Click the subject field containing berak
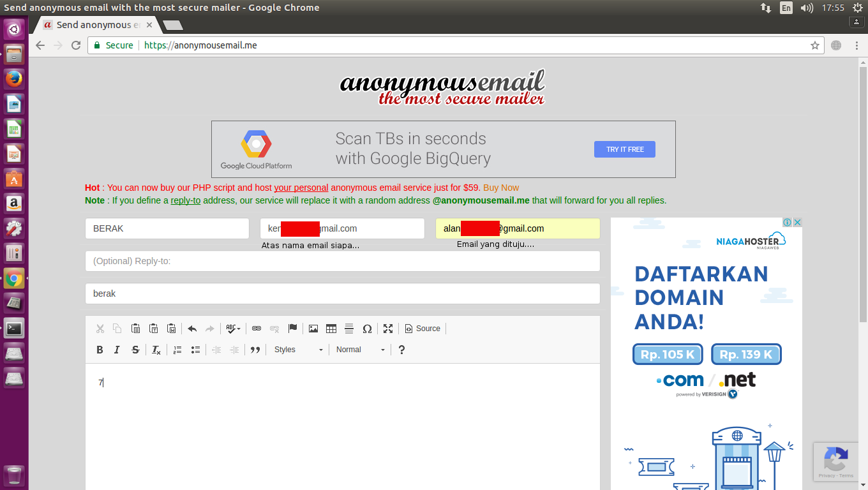The image size is (868, 490). tap(343, 293)
